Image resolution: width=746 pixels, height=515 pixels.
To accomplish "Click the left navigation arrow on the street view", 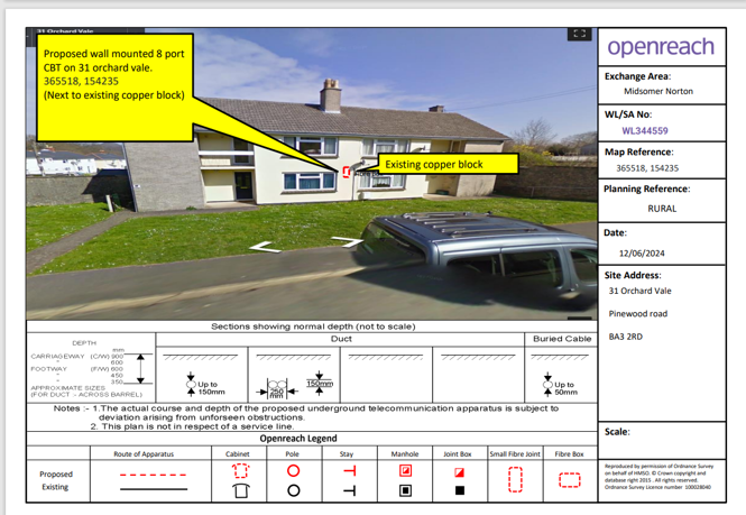I will point(265,247).
